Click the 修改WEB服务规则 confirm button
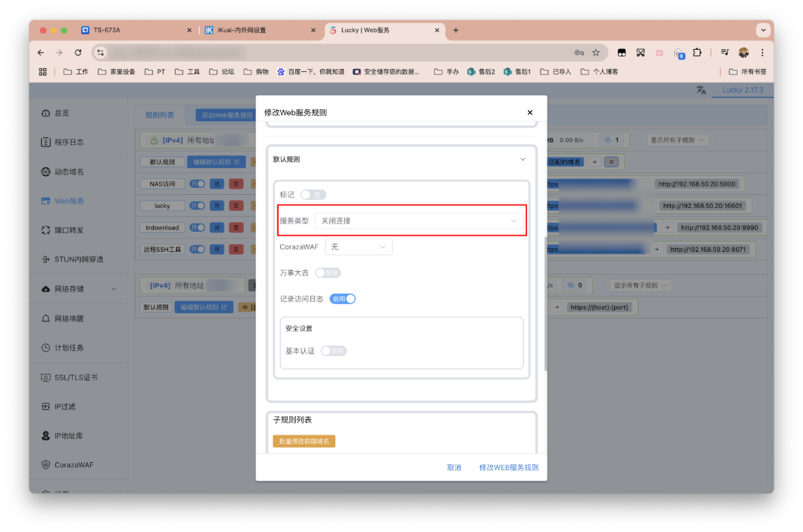 [509, 467]
